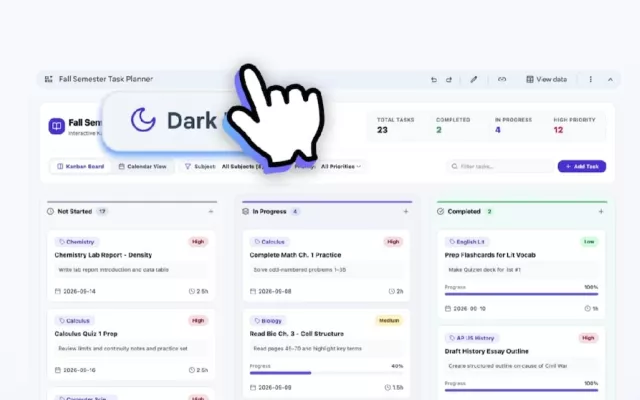The height and width of the screenshot is (400, 640).
Task: Open the Calculus Quiz 1 Prep card title
Action: [86, 334]
